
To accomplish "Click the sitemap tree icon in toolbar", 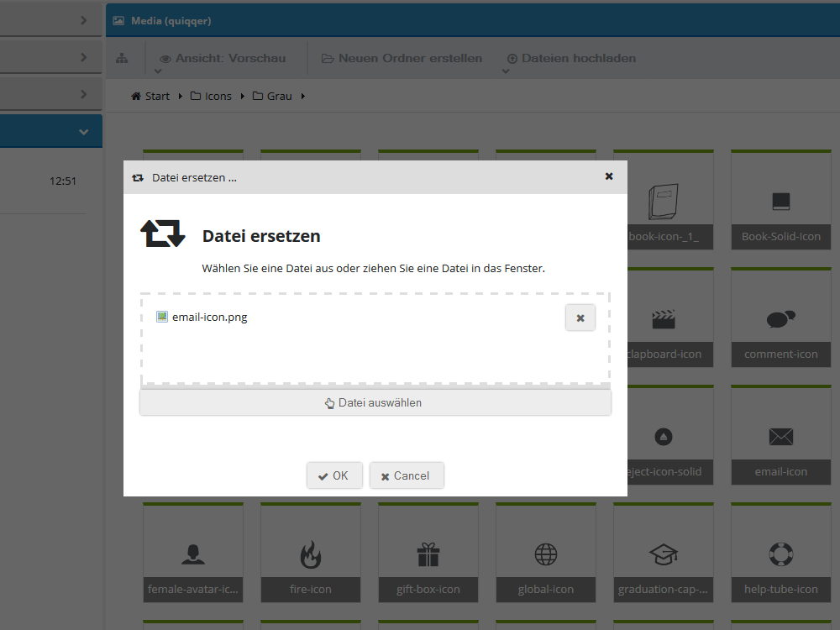I will point(122,59).
